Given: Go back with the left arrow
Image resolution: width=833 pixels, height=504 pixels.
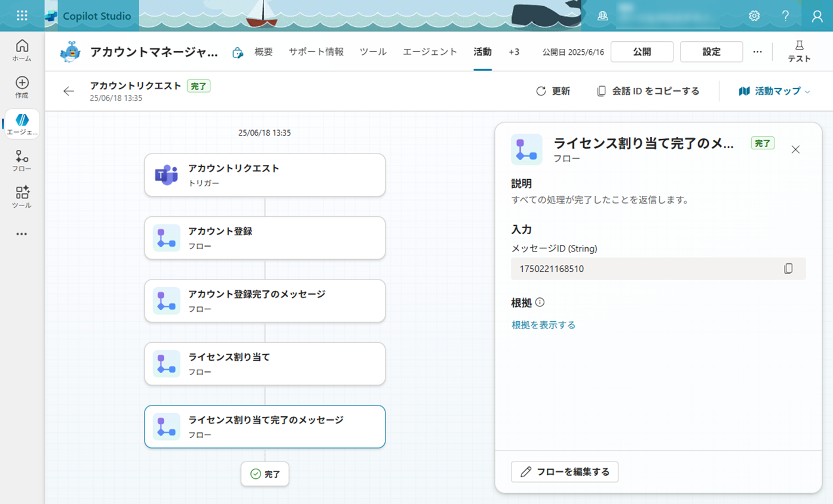Looking at the screenshot, I should coord(69,91).
